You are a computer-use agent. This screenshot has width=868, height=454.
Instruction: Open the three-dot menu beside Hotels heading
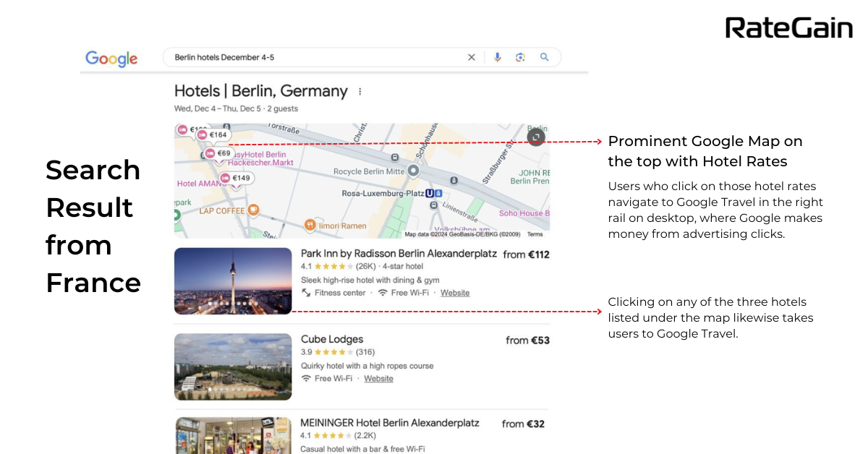pyautogui.click(x=359, y=91)
